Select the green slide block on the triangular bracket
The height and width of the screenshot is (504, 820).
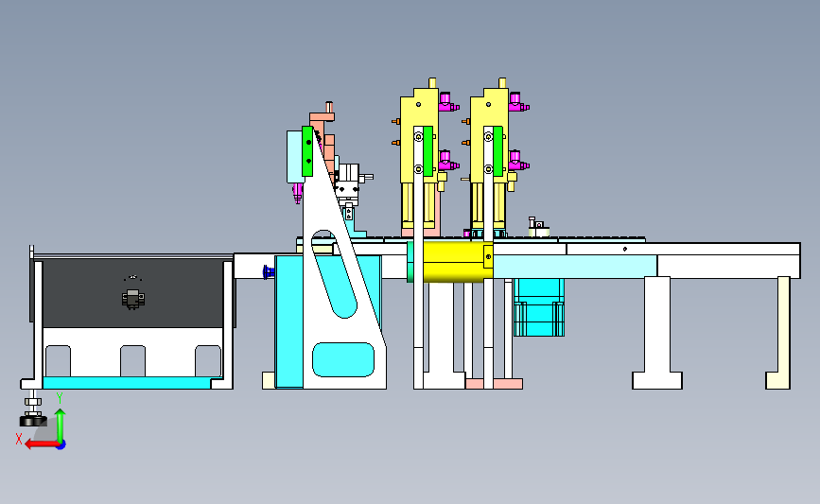pos(307,151)
